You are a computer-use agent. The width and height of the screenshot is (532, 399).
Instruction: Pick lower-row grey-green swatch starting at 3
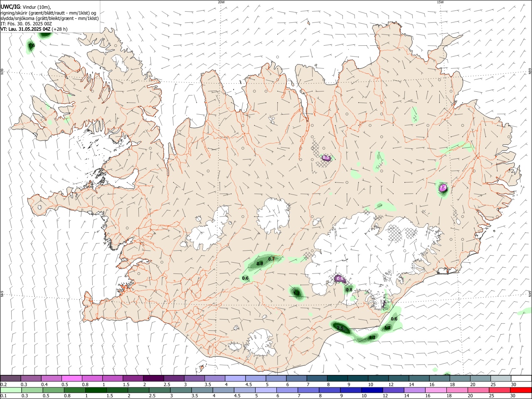[181, 390]
